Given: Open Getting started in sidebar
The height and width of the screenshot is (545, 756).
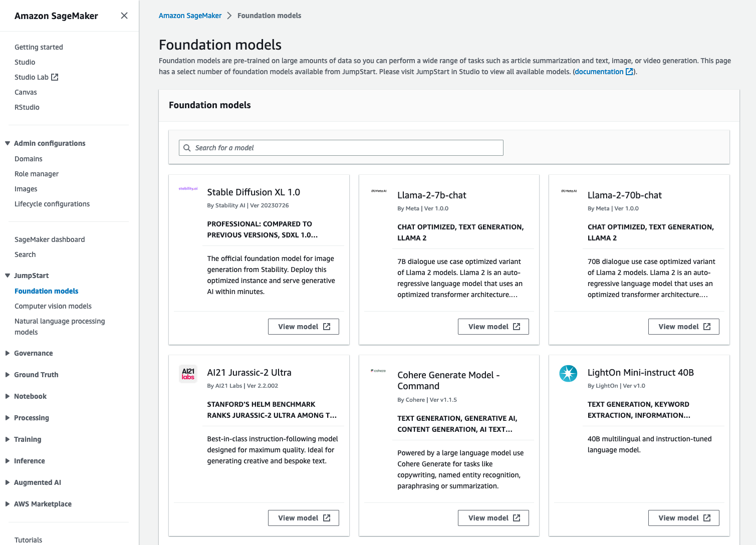Looking at the screenshot, I should click(39, 47).
